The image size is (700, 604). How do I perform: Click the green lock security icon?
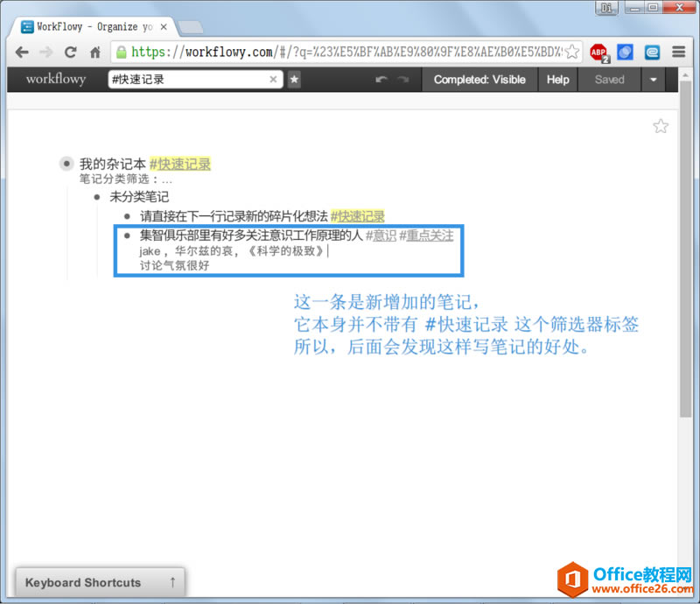121,53
